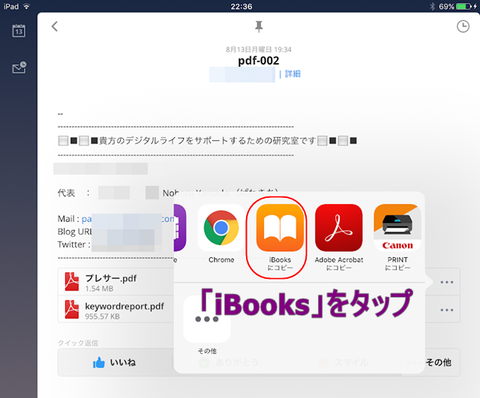
Task: Tap the Mail address link
Action: point(128,219)
